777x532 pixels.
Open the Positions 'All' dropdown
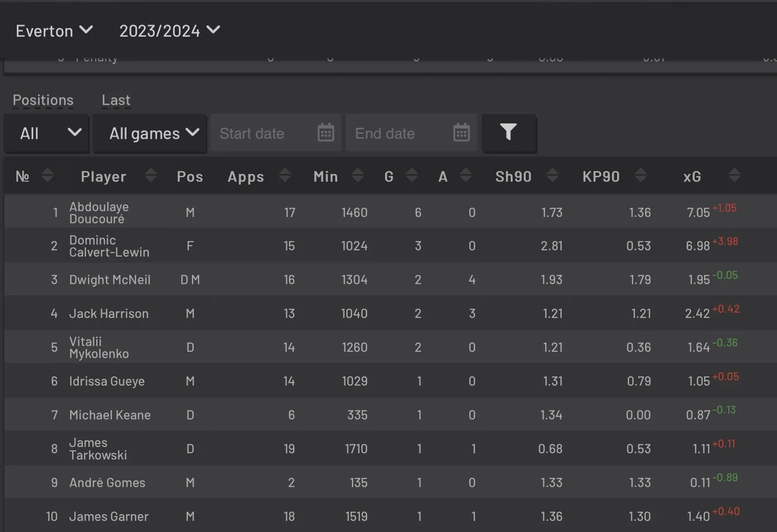click(x=47, y=133)
